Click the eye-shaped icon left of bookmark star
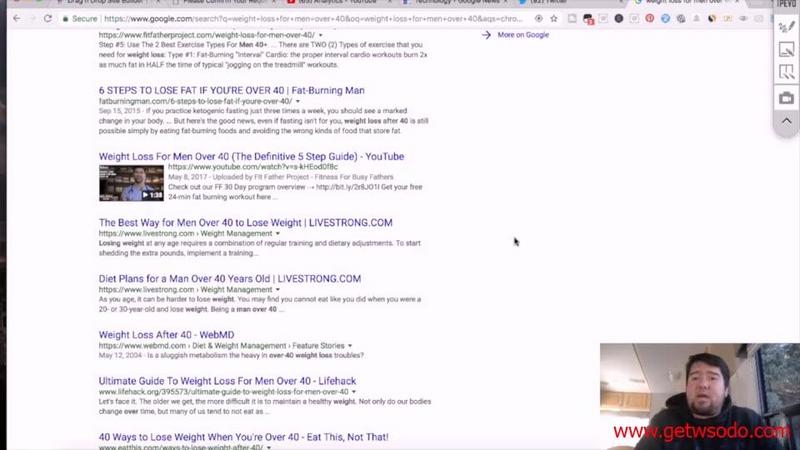 point(539,19)
